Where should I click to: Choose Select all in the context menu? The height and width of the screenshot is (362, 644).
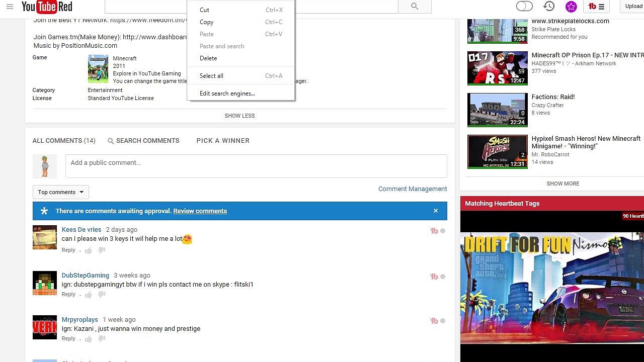click(x=241, y=76)
